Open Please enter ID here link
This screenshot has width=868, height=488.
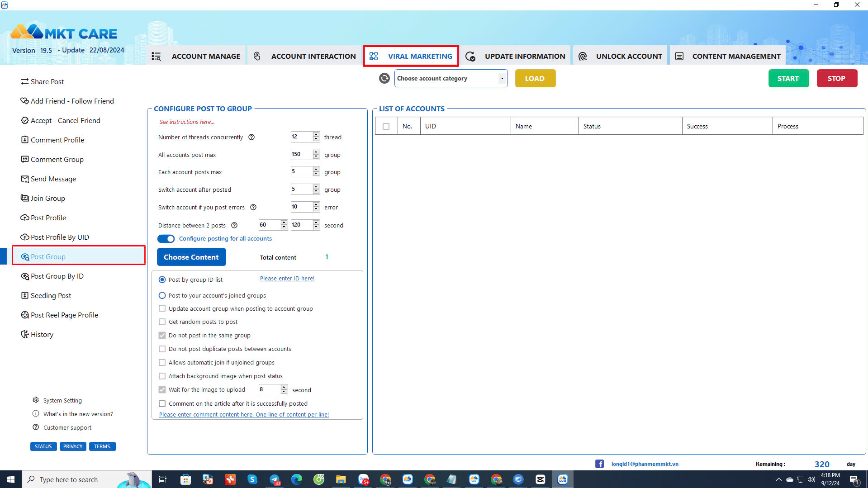coord(287,278)
